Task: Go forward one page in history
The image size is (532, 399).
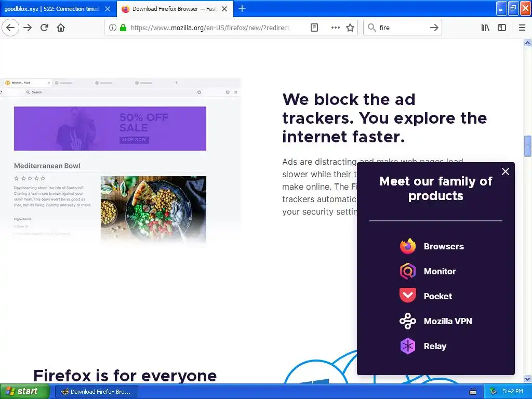Action: pos(28,28)
